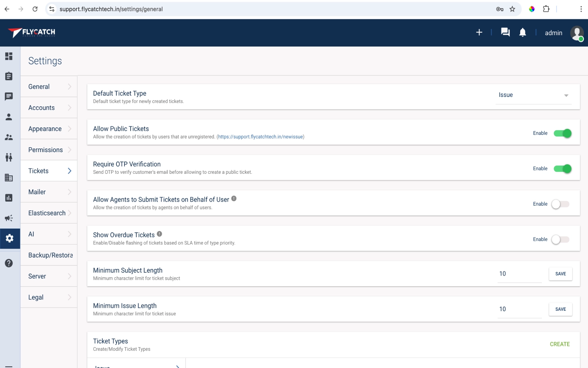
Task: Click the Flycatch logo
Action: click(31, 33)
